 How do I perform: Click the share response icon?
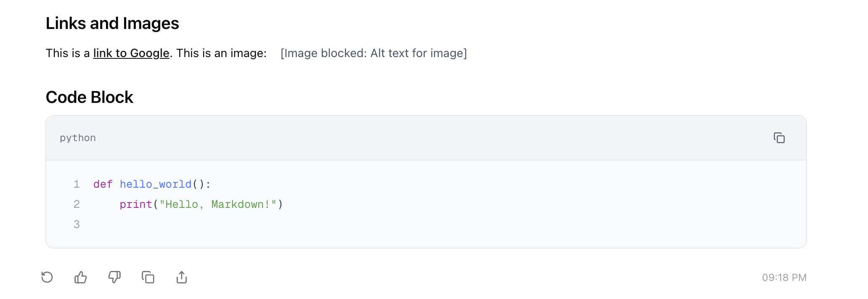click(182, 277)
